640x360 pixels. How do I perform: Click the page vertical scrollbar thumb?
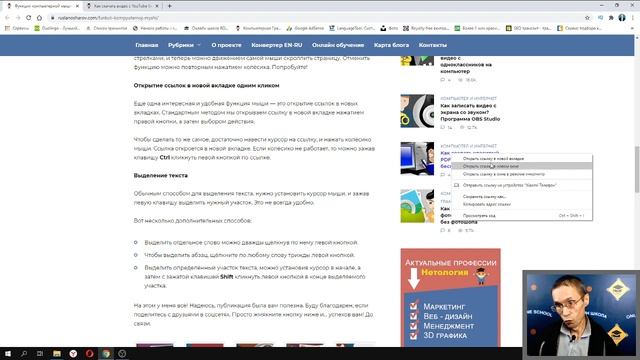[637, 169]
